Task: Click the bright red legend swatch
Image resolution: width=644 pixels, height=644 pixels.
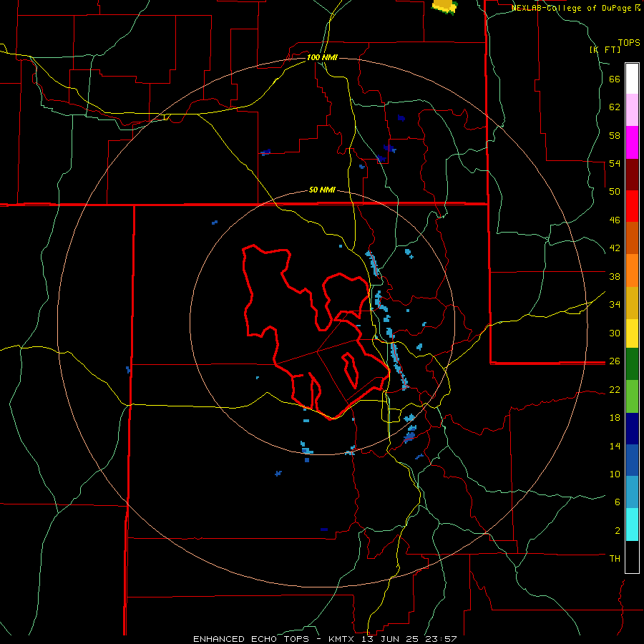Action: pyautogui.click(x=632, y=206)
